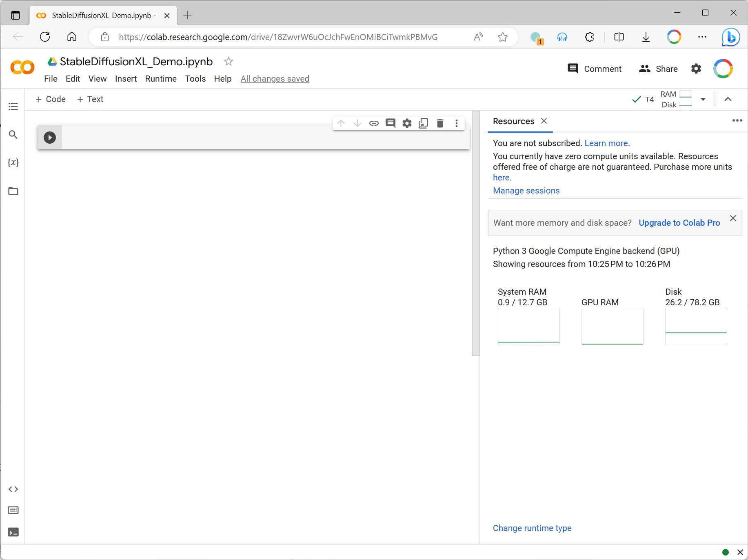Mirror cell in tab icon
748x560 pixels.
(x=424, y=123)
